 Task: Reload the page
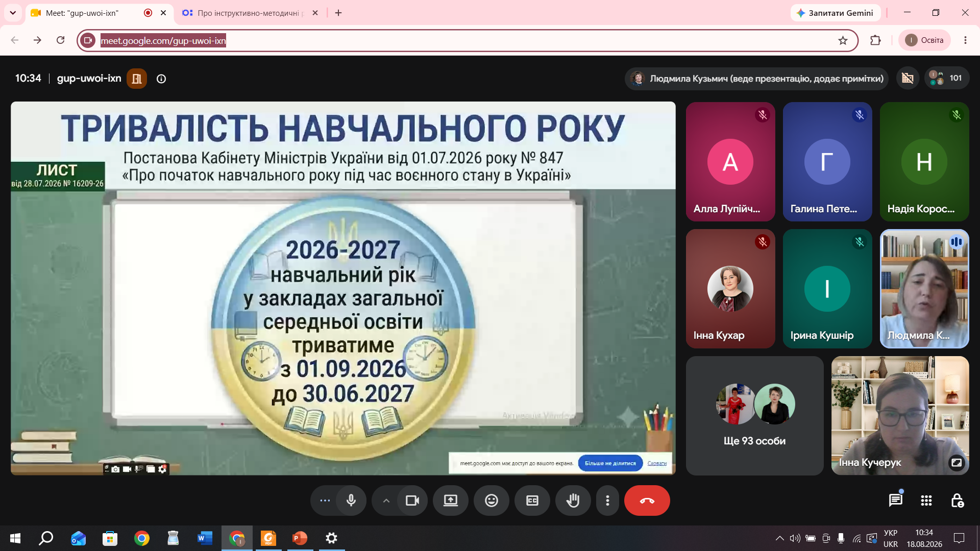(x=60, y=40)
